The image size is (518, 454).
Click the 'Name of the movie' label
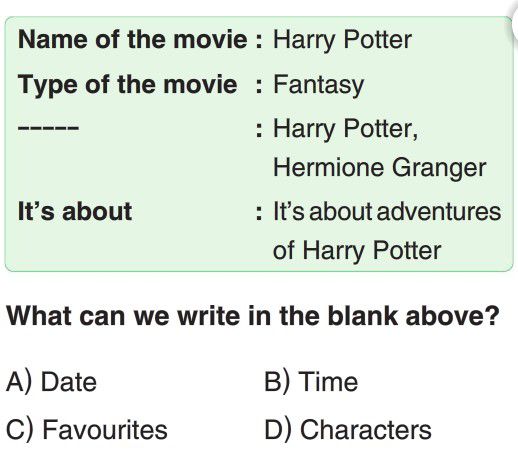point(133,40)
